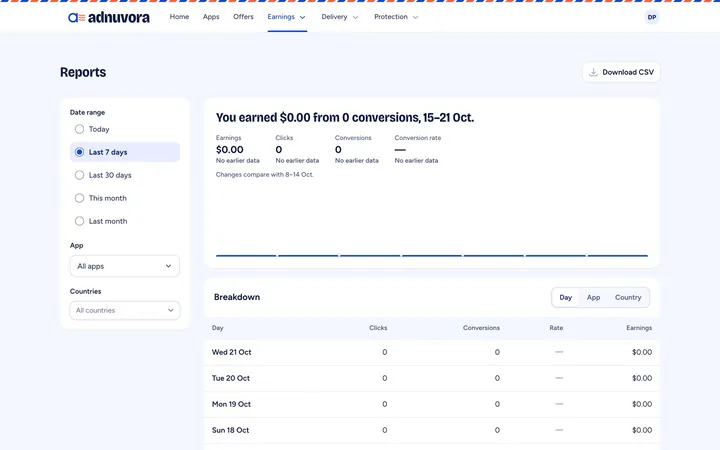Click the Wed 21 Oct row
The width and height of the screenshot is (720, 450).
(432, 352)
